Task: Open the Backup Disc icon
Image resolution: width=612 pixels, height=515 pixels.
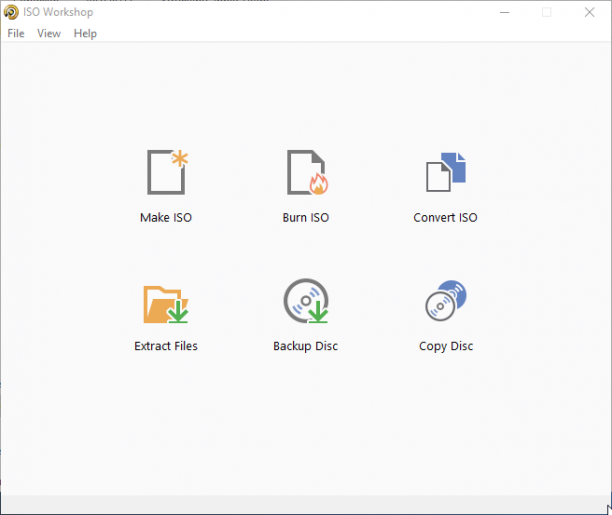Action: (306, 301)
